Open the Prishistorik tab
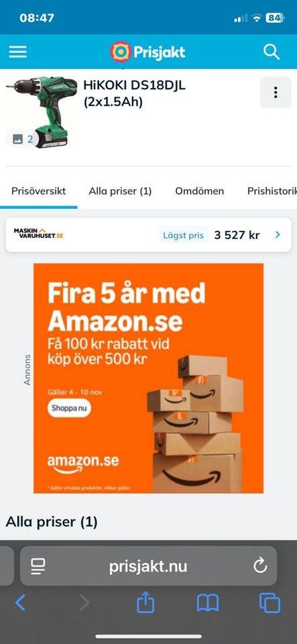Image resolution: width=297 pixels, height=644 pixels. (x=272, y=191)
